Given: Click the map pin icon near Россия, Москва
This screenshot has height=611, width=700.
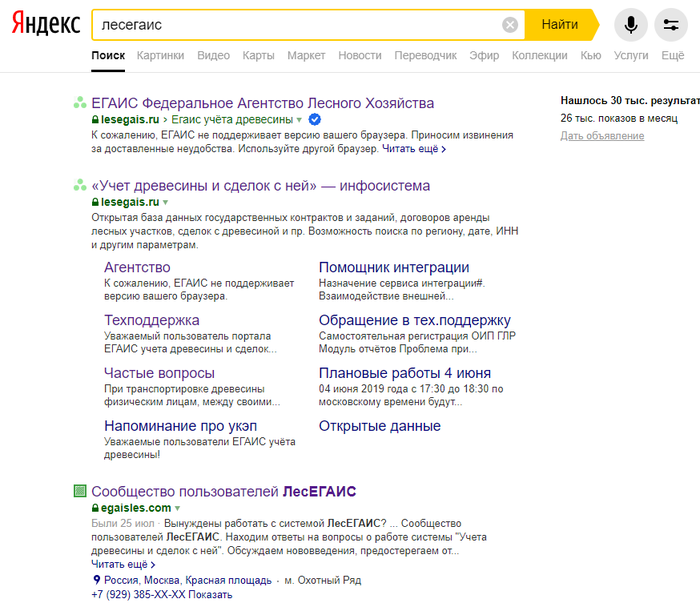Looking at the screenshot, I should 97,580.
